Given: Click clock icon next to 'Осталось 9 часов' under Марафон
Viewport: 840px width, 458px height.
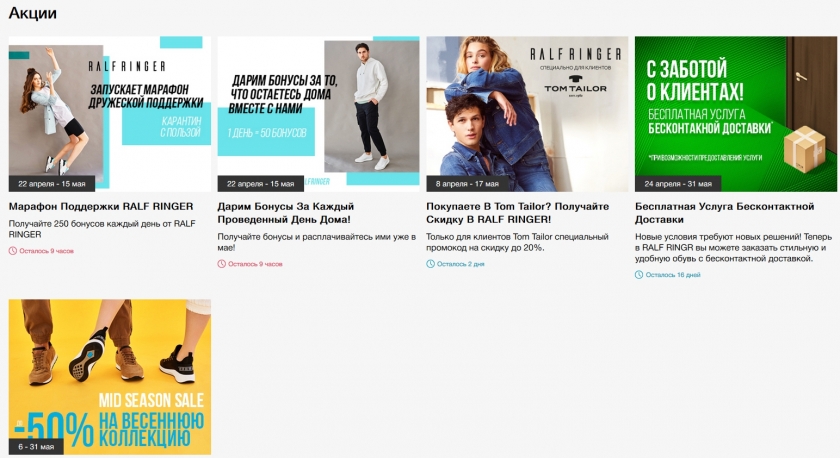Looking at the screenshot, I should (13, 251).
